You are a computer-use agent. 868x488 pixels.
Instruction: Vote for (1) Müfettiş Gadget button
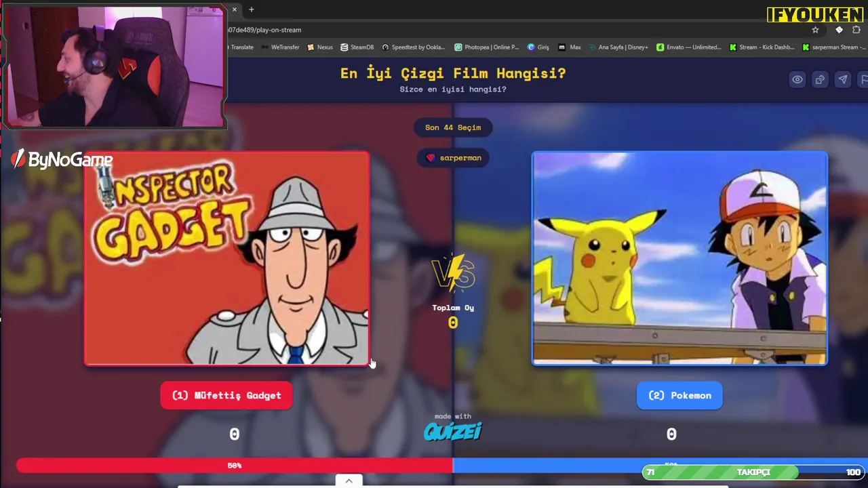(226, 396)
